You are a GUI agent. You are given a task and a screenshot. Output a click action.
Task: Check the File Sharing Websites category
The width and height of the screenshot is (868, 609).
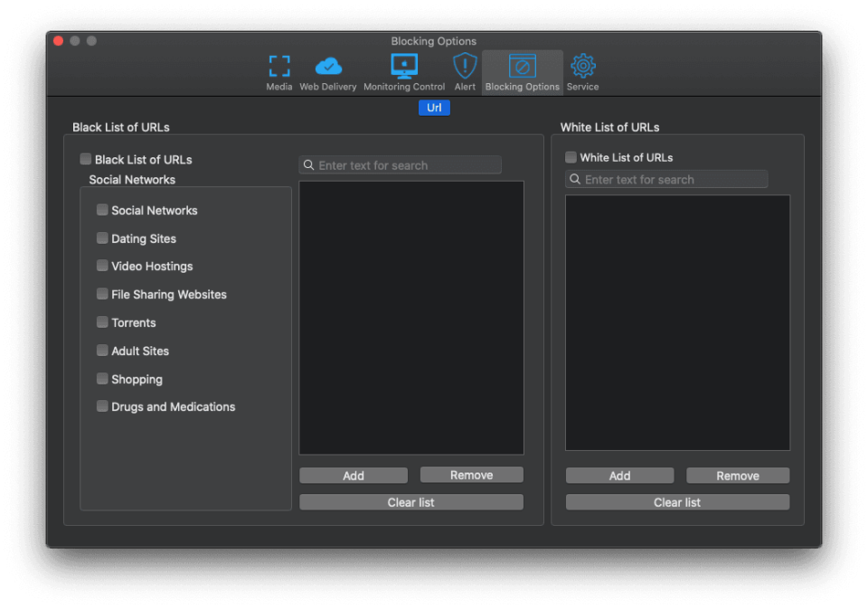(x=102, y=294)
